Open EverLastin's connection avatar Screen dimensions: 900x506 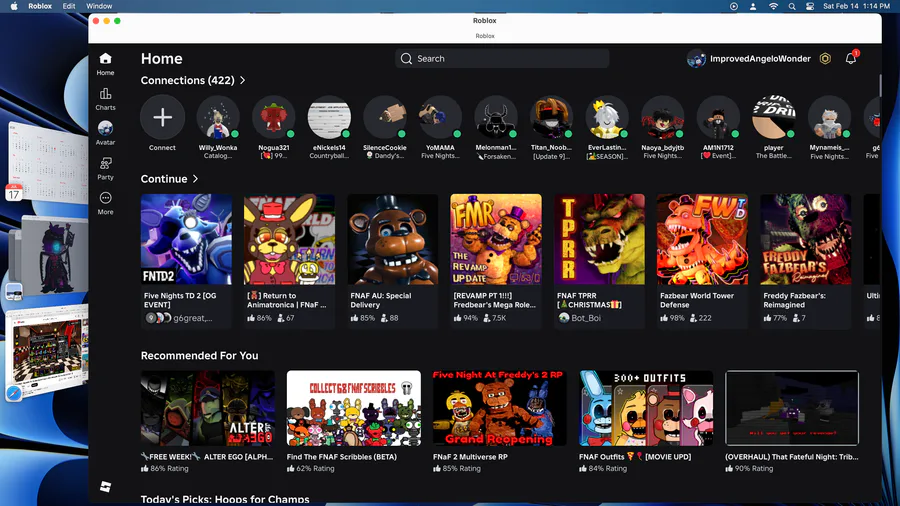[x=607, y=117]
